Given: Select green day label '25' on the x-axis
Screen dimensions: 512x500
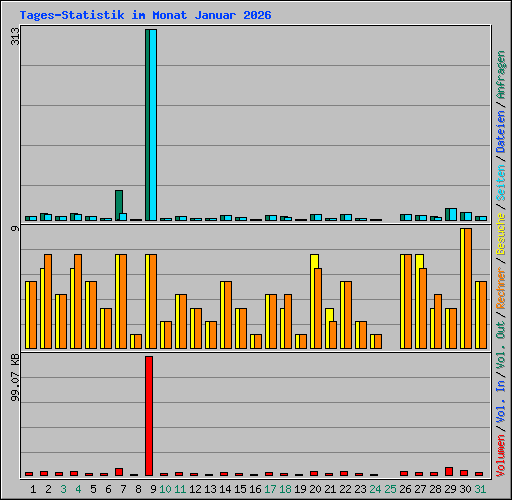Looking at the screenshot, I should click(x=390, y=489).
